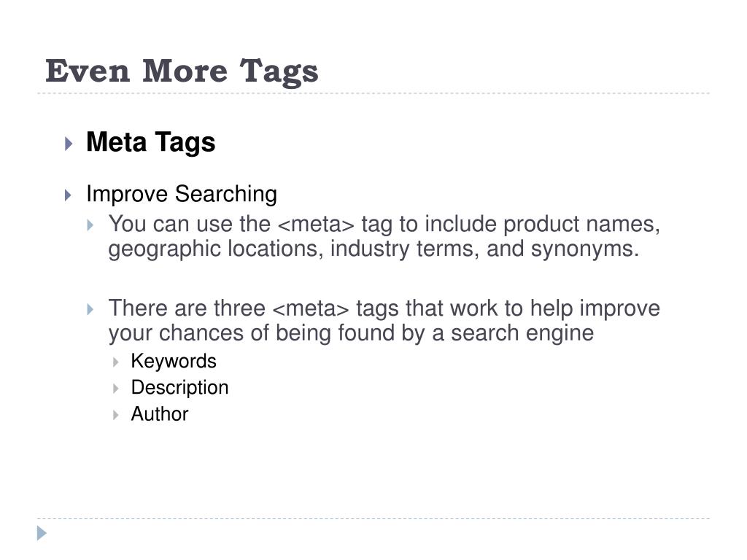This screenshot has height=560, width=747.
Task: Click the phrase 'geographic locations'
Action: [212, 249]
